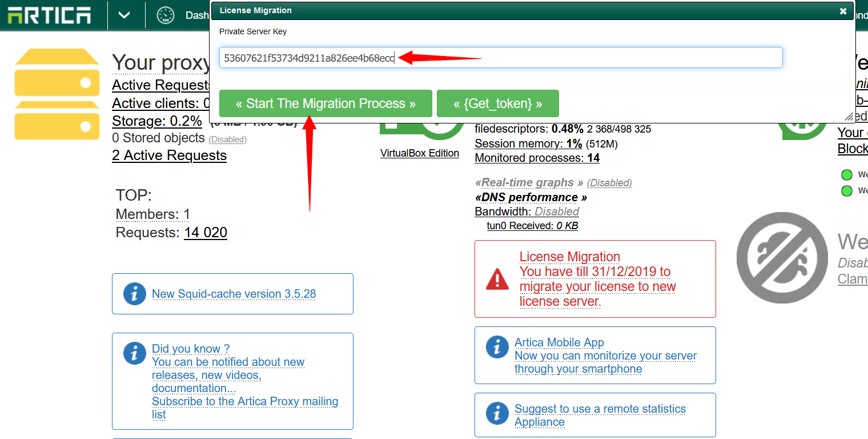Open the 2 Active Requests link
The height and width of the screenshot is (439, 868).
point(169,155)
